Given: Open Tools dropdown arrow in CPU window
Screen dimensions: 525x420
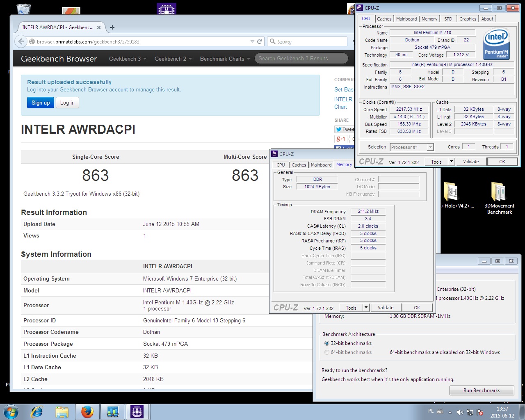Looking at the screenshot, I should [451, 162].
